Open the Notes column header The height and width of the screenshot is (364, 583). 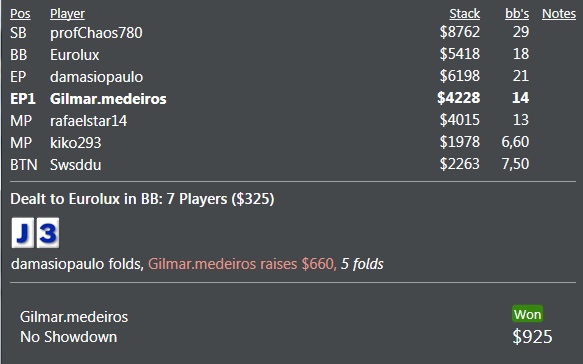tap(559, 14)
